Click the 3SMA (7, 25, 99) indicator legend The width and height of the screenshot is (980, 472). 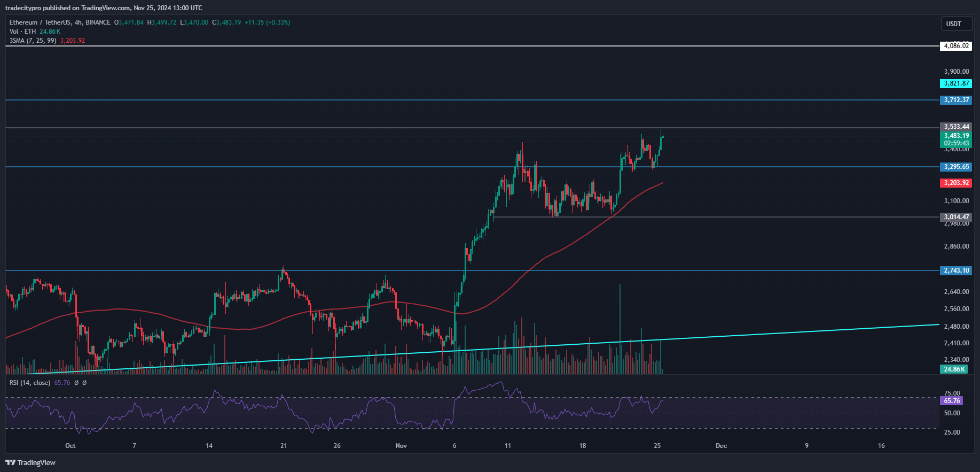click(33, 41)
